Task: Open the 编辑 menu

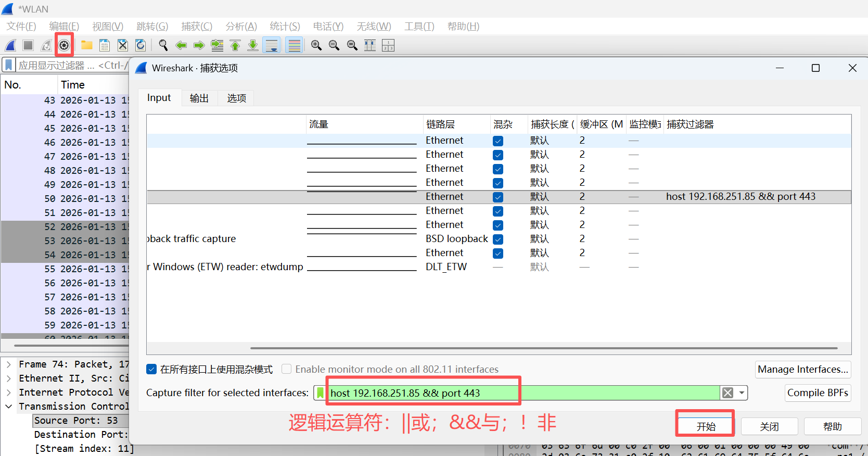Action: point(64,26)
